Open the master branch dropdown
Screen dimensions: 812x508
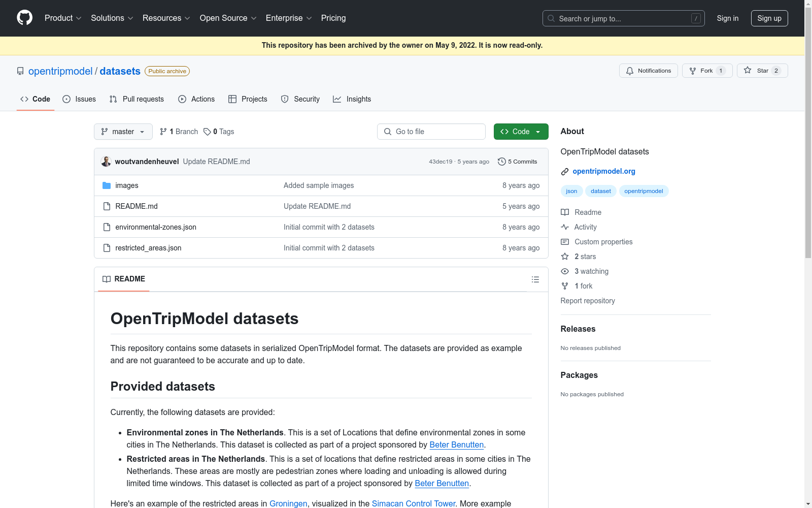[123, 132]
